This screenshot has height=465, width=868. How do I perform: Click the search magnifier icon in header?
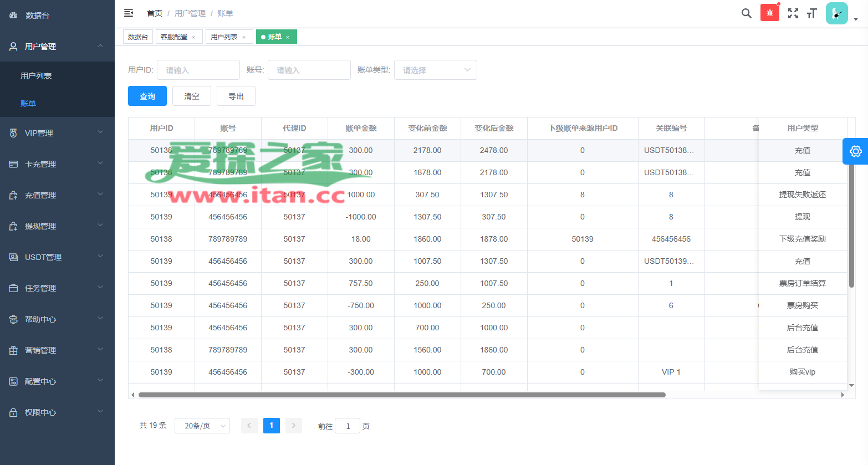(x=746, y=13)
